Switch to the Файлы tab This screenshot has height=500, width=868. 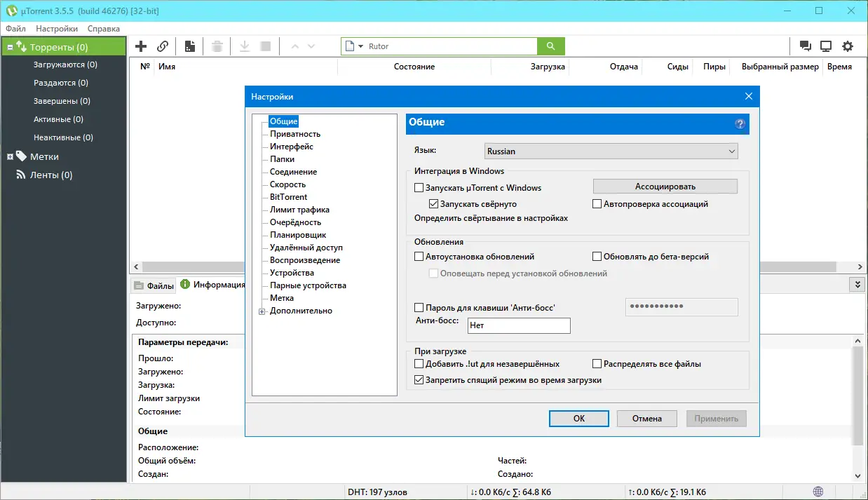click(154, 285)
